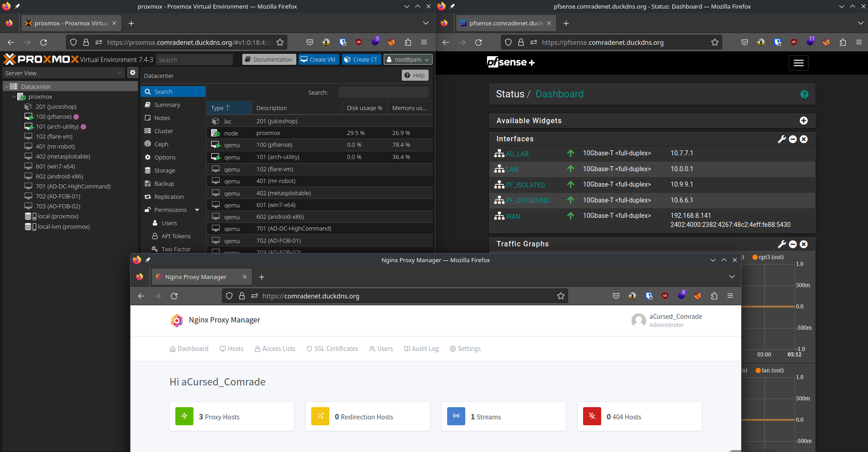Click Create VM in Proxmox

click(x=318, y=59)
